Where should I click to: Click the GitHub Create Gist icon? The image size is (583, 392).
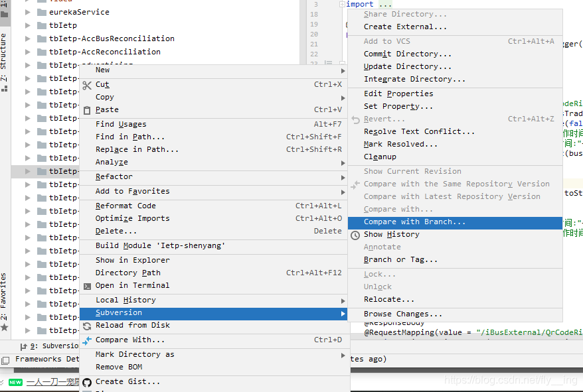87,382
